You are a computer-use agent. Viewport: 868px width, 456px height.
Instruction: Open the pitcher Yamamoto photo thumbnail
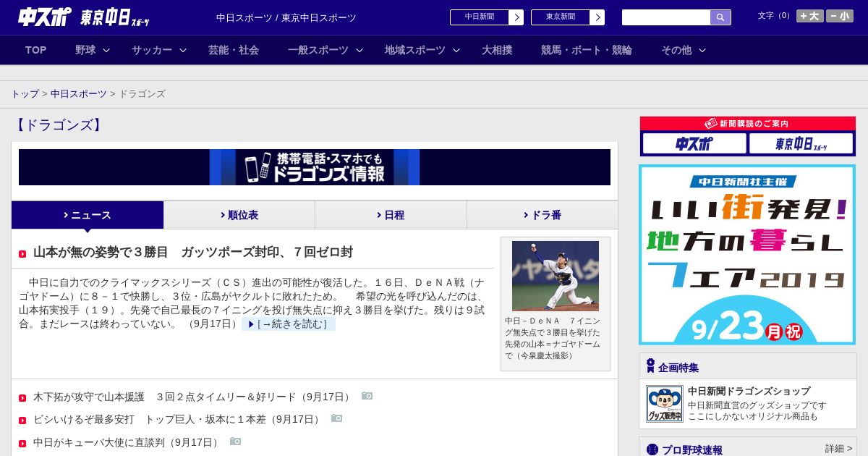[x=556, y=276]
